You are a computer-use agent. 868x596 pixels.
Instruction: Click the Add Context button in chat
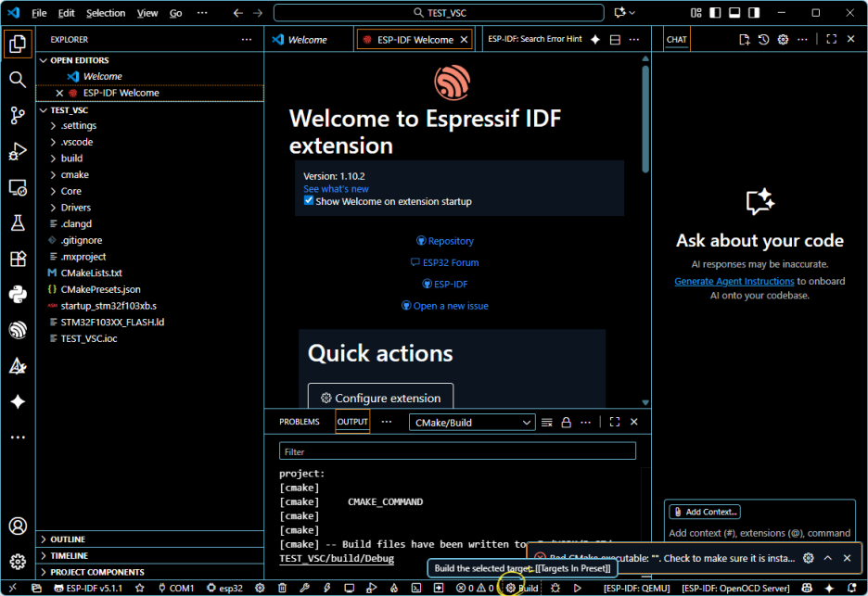[705, 512]
